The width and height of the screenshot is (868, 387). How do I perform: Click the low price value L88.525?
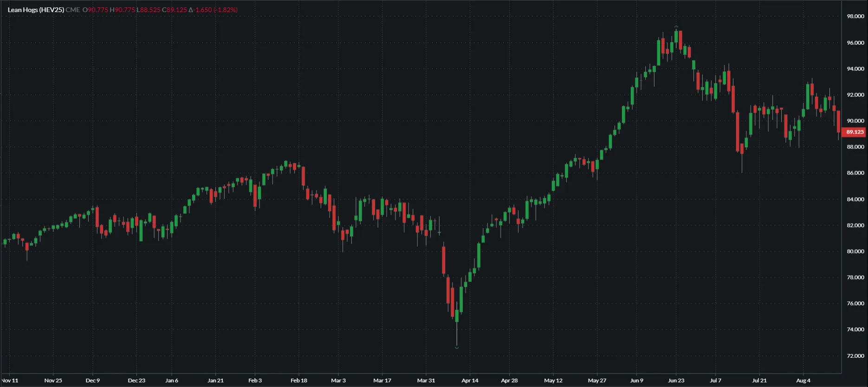coord(149,10)
